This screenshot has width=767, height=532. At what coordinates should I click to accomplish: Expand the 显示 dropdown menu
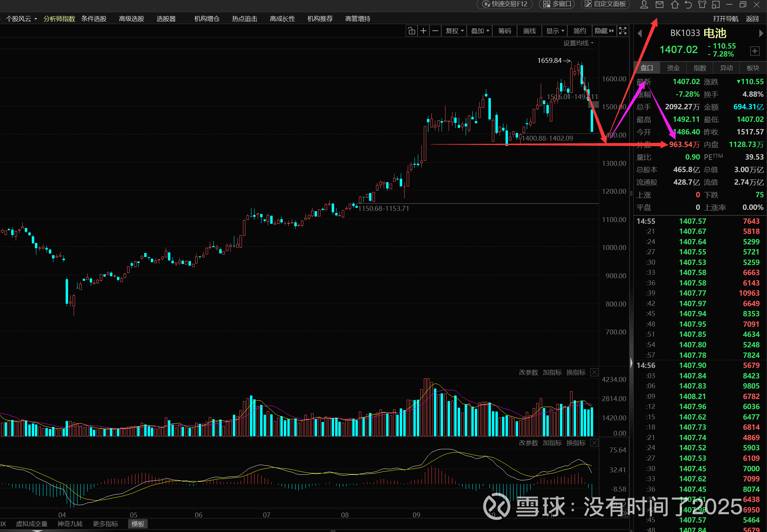pyautogui.click(x=555, y=31)
